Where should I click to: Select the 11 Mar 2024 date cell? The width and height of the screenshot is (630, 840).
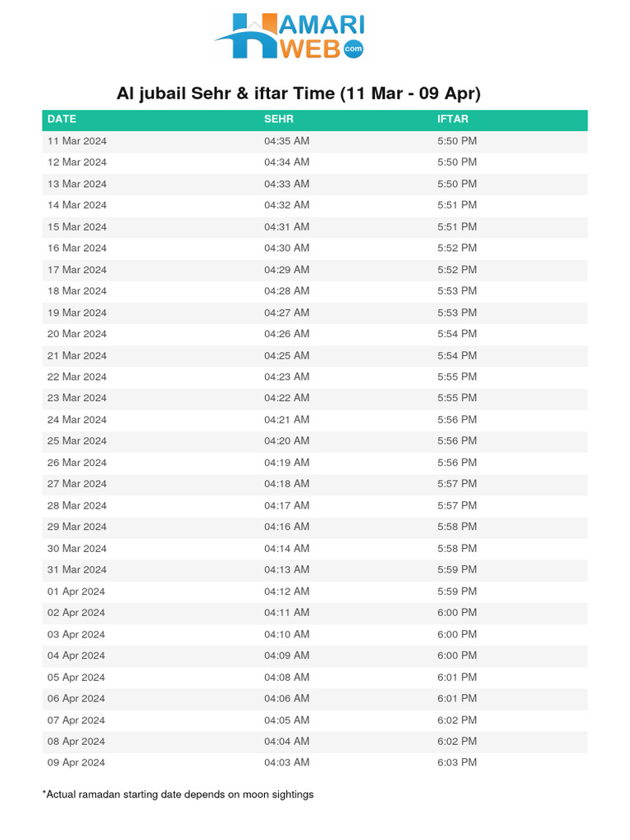coord(77,141)
